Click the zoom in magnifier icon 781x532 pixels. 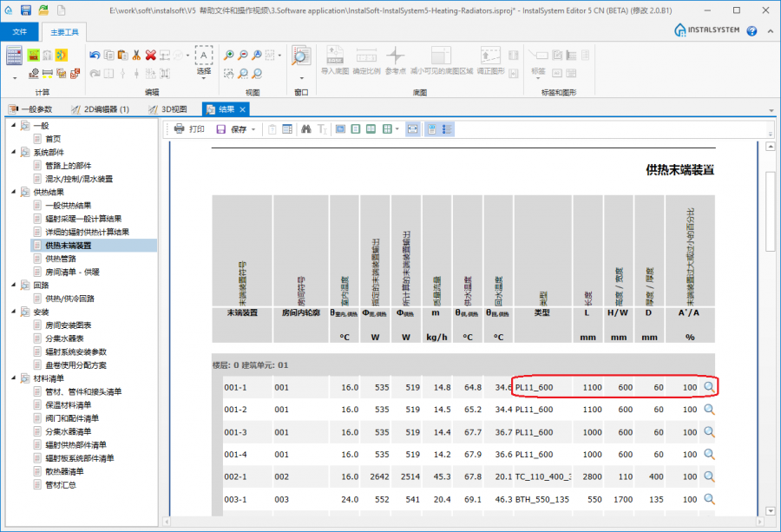(229, 55)
